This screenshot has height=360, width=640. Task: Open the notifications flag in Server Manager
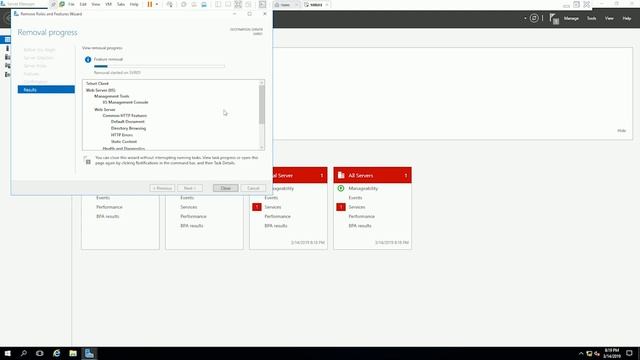pyautogui.click(x=553, y=18)
